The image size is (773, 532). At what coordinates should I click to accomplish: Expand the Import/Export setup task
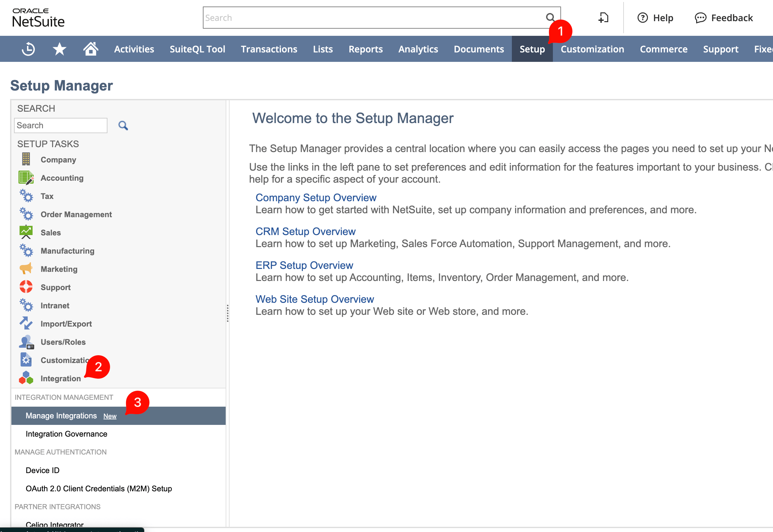tap(66, 324)
